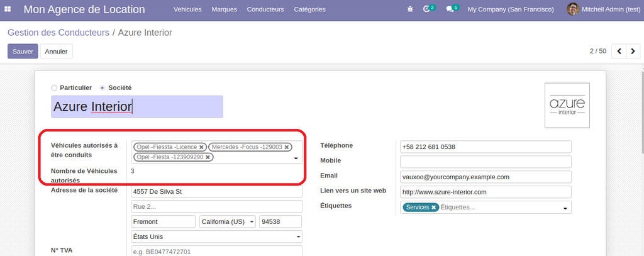Remove the Opel -Fiessta -Licence tag
This screenshot has height=256, width=644.
[201, 147]
